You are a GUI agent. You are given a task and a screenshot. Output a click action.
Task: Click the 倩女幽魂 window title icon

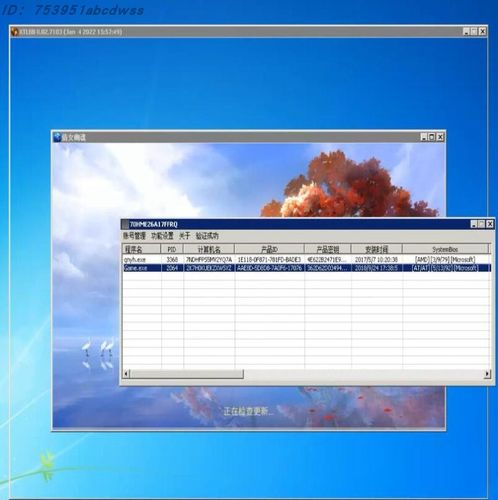(x=57, y=137)
